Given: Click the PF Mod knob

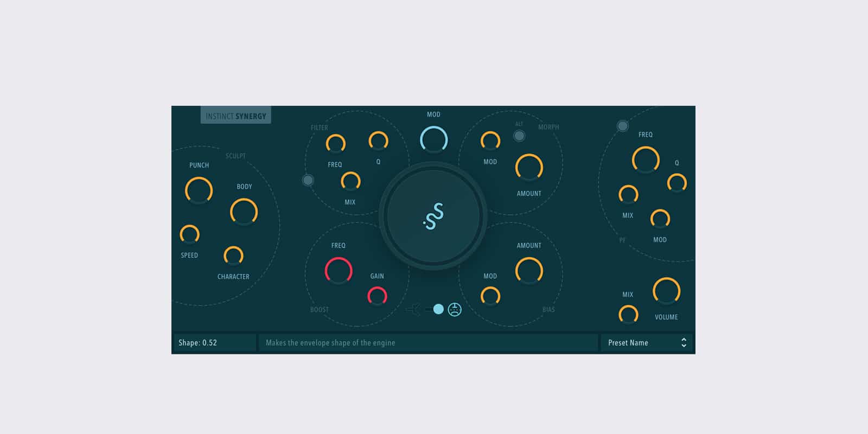Looking at the screenshot, I should tap(660, 219).
